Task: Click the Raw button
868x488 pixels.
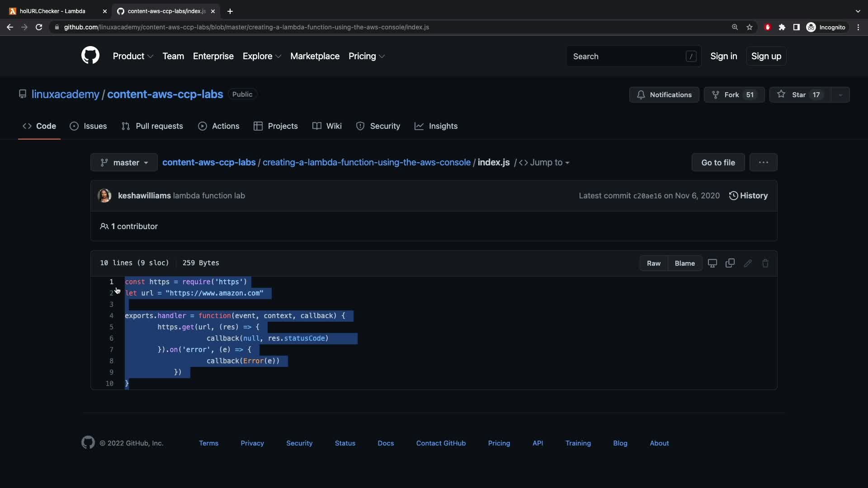Action: 653,263
